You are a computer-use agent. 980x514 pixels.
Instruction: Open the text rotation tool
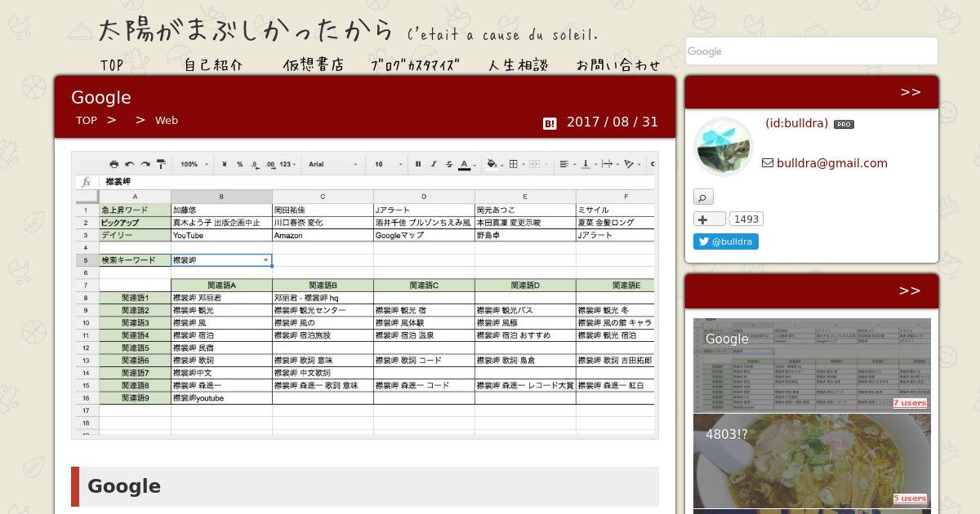click(x=629, y=164)
